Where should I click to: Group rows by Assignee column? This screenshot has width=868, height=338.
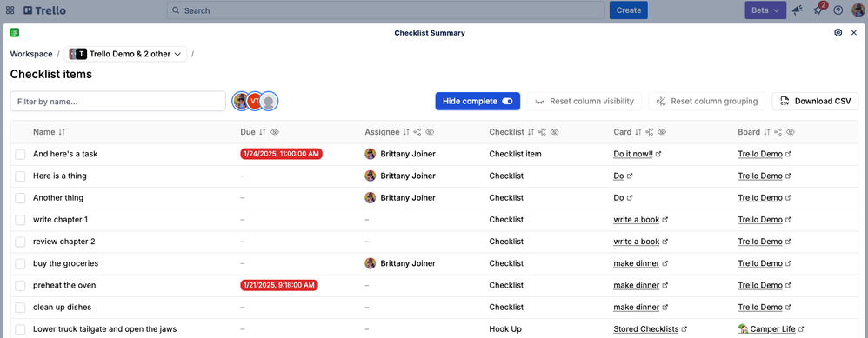click(418, 132)
